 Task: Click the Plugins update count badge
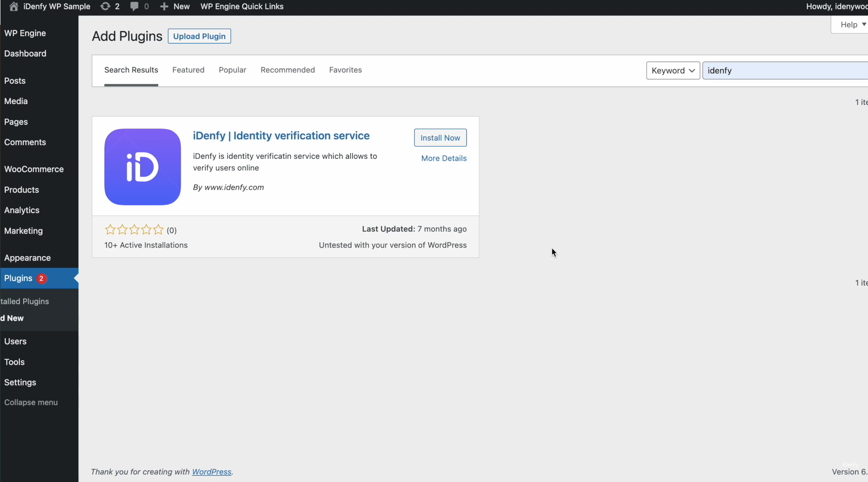pyautogui.click(x=42, y=279)
